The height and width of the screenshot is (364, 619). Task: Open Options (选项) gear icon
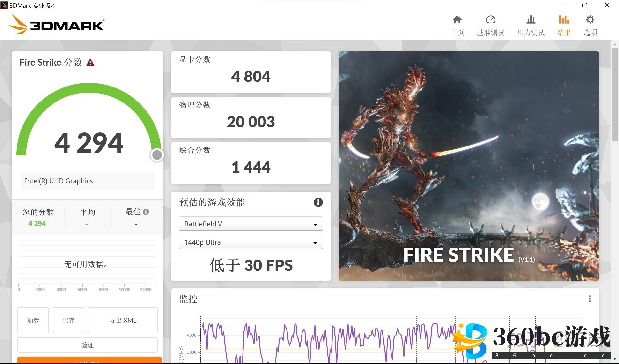point(590,20)
